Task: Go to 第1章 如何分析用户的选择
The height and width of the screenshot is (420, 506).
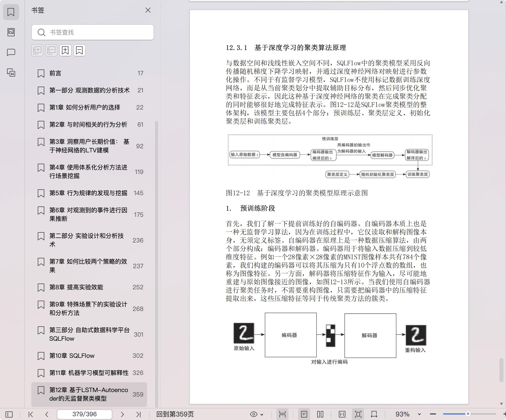Action: tap(89, 108)
